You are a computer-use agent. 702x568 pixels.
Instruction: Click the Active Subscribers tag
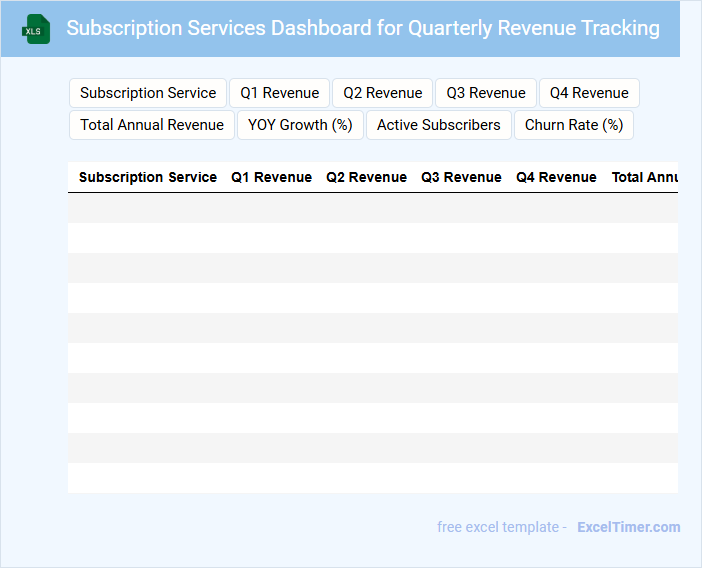438,125
